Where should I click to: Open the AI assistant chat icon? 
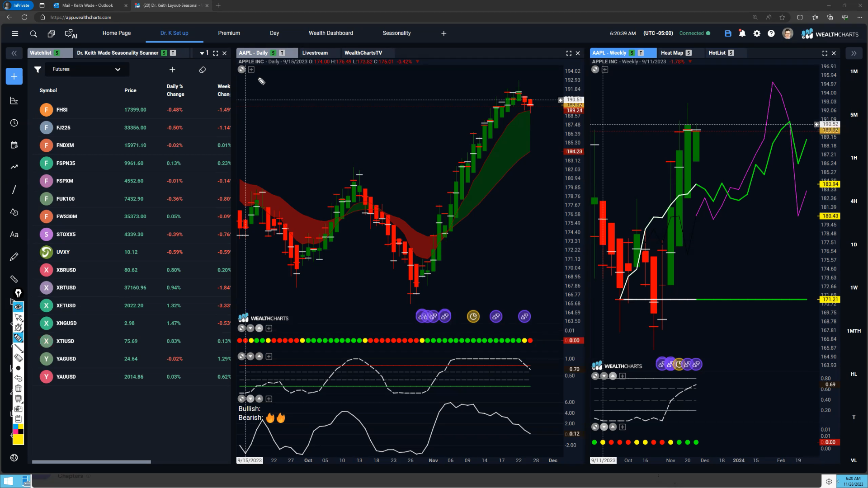tap(71, 34)
